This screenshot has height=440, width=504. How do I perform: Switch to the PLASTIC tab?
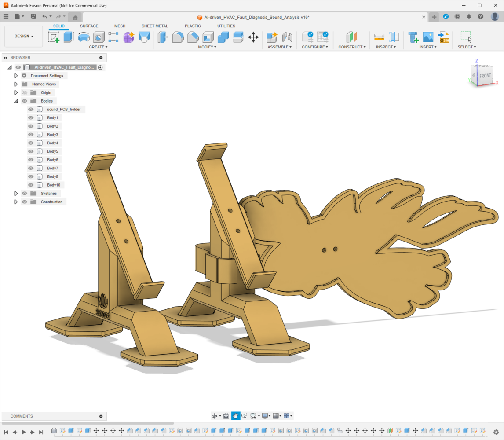click(x=193, y=26)
